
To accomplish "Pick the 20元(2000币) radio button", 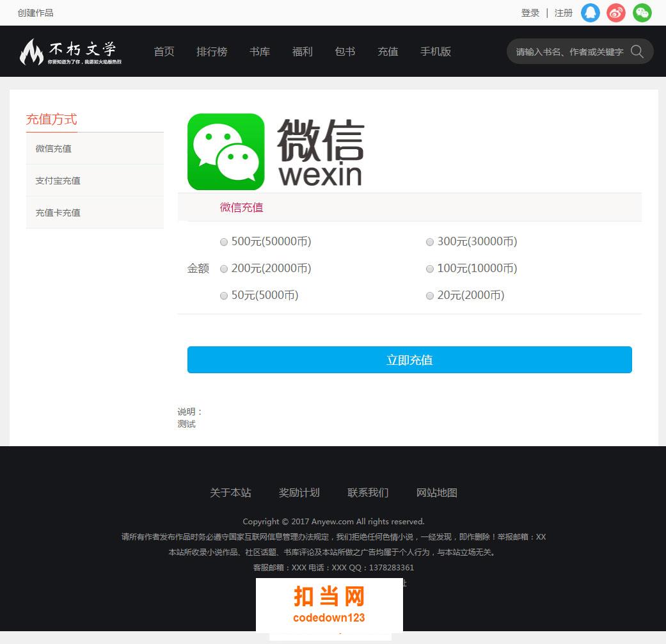I will pyautogui.click(x=430, y=296).
